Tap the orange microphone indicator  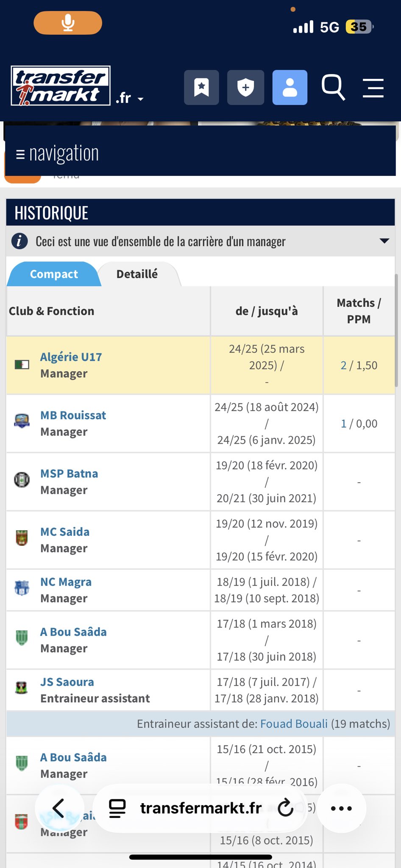click(68, 23)
